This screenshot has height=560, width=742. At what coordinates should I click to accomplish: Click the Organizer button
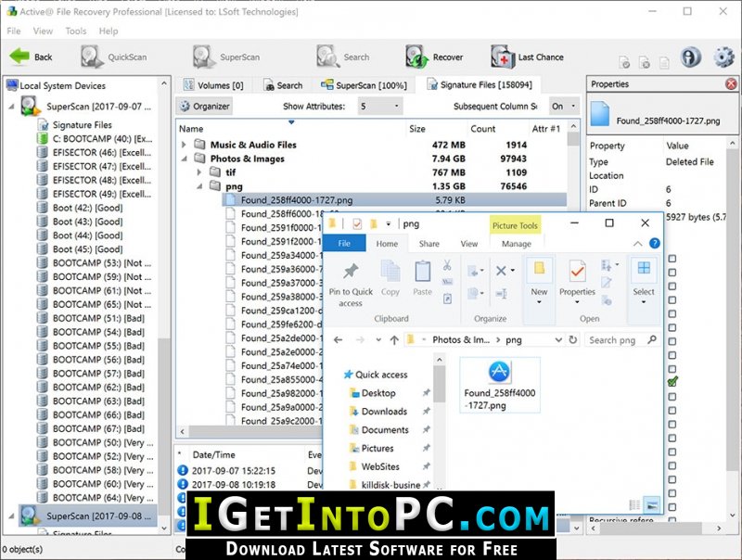click(x=205, y=106)
